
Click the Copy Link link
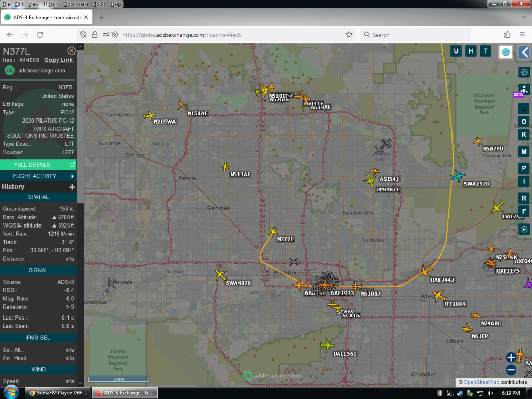pyautogui.click(x=58, y=60)
